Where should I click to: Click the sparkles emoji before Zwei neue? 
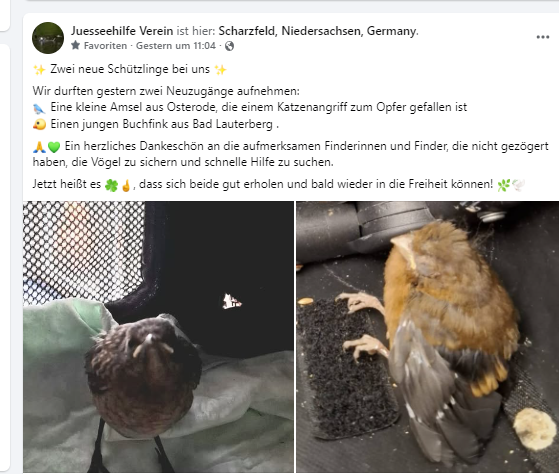click(x=39, y=69)
